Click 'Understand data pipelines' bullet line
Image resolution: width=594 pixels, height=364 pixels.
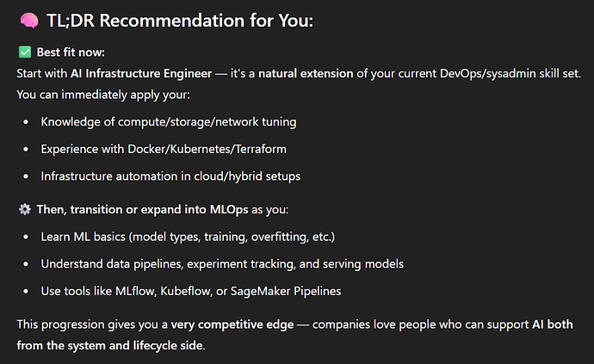222,264
